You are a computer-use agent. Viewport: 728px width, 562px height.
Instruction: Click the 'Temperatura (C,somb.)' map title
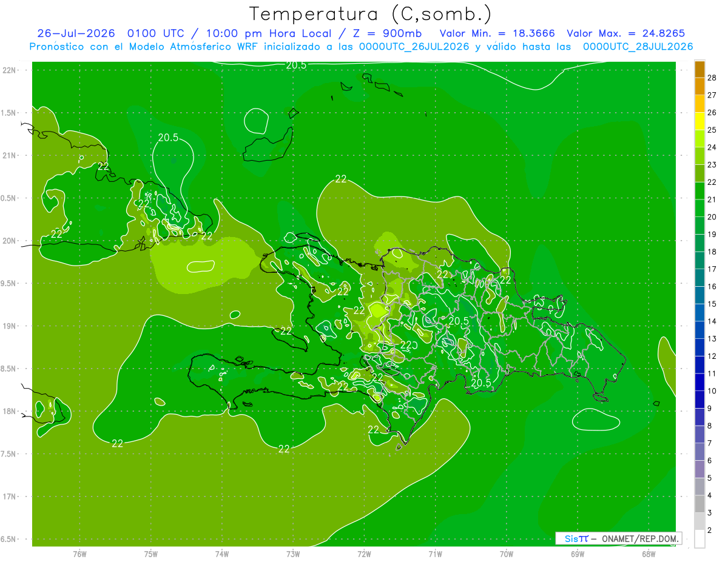[x=370, y=15]
